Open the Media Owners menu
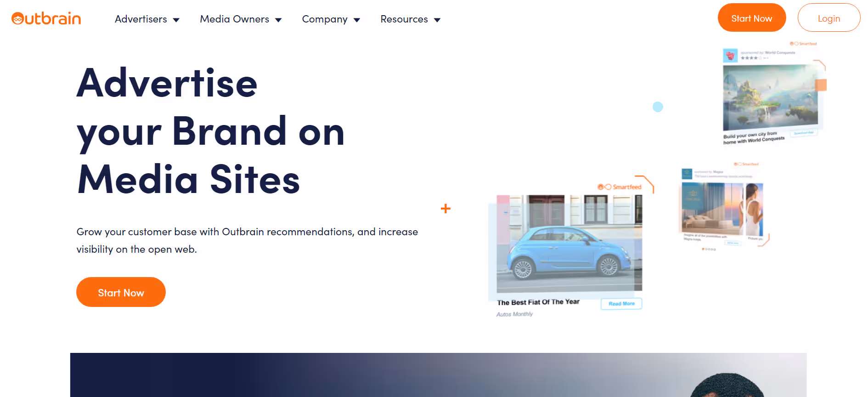 point(235,19)
